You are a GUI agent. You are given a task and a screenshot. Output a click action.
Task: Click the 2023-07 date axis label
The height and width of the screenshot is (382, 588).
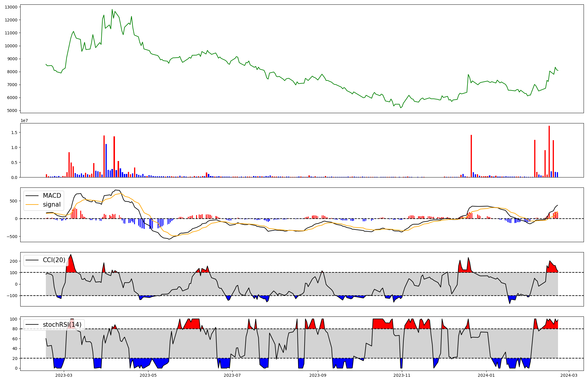[233, 375]
